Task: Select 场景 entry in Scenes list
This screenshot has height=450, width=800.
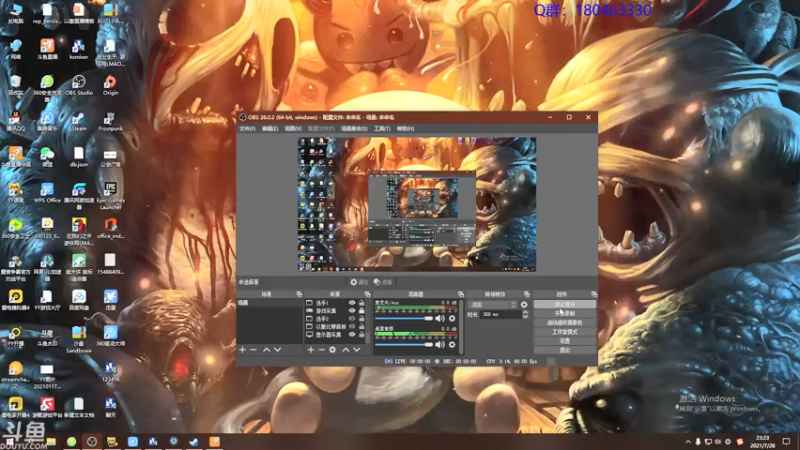Action: [x=269, y=303]
